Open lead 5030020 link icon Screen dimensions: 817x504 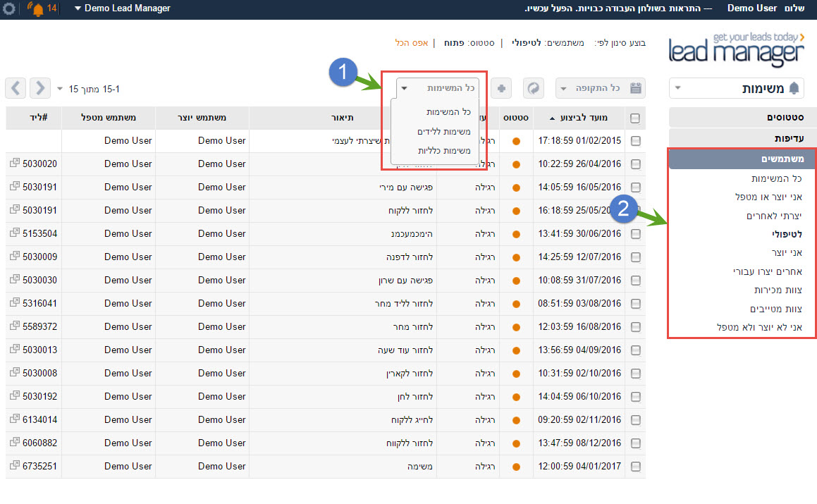coord(15,163)
